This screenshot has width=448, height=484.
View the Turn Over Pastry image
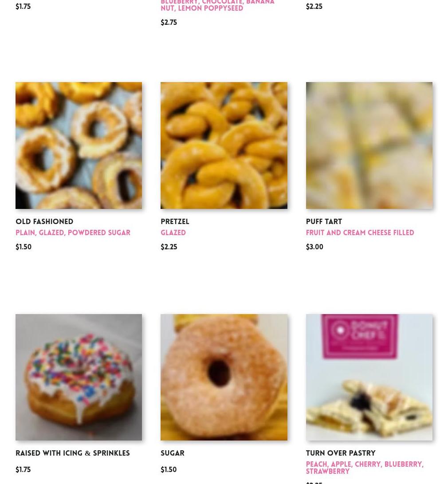pos(369,377)
